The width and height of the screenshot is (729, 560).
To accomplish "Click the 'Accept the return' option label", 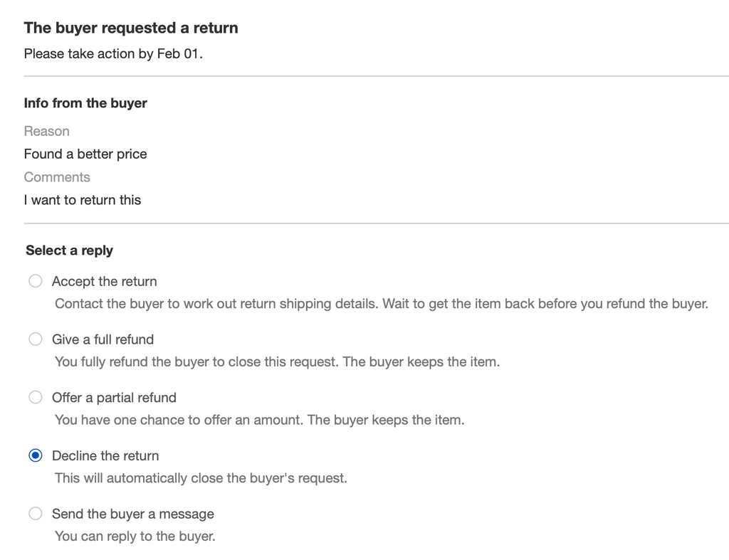I will click(x=104, y=281).
